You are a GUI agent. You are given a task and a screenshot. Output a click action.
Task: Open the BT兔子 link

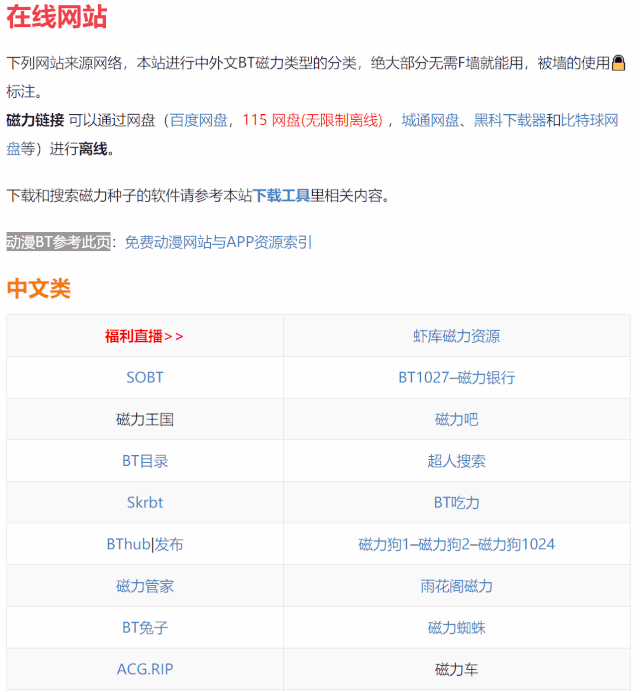coord(145,628)
